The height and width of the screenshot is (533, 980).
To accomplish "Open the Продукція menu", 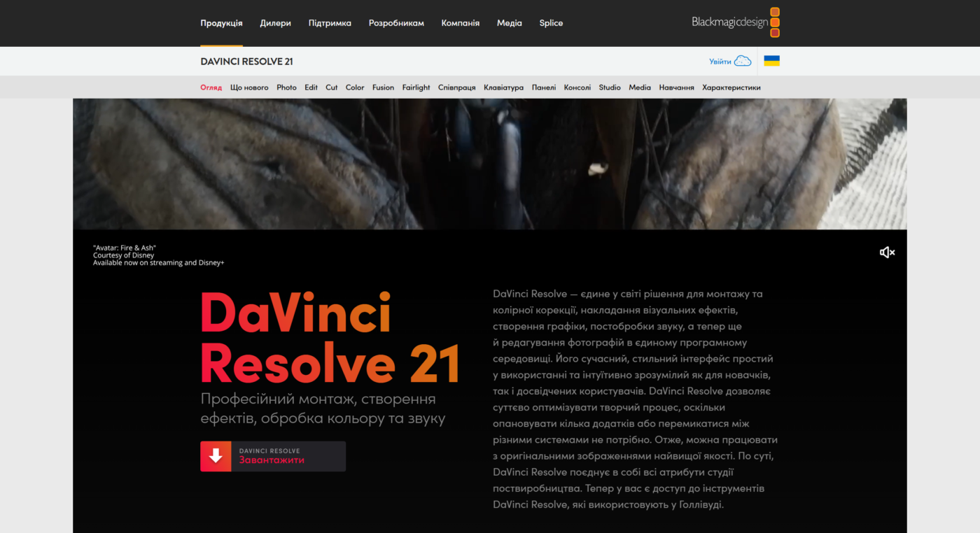I will click(x=221, y=23).
